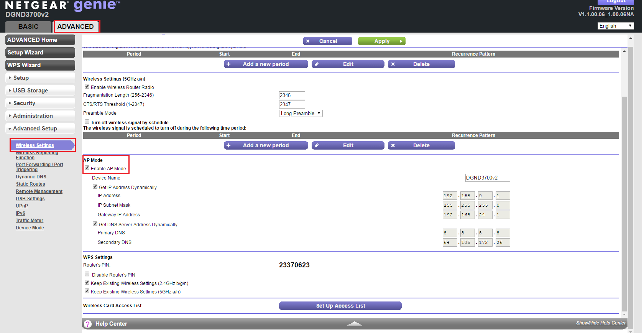Click the pencil icon on the 5GHz Edit button
Image resolution: width=644 pixels, height=336 pixels.
pos(317,146)
